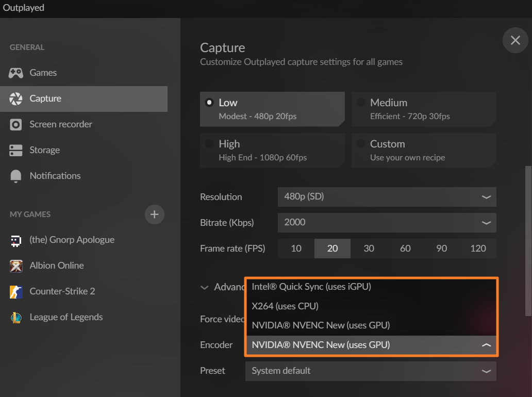Add a game with the plus button
The width and height of the screenshot is (532, 397).
[x=154, y=214]
